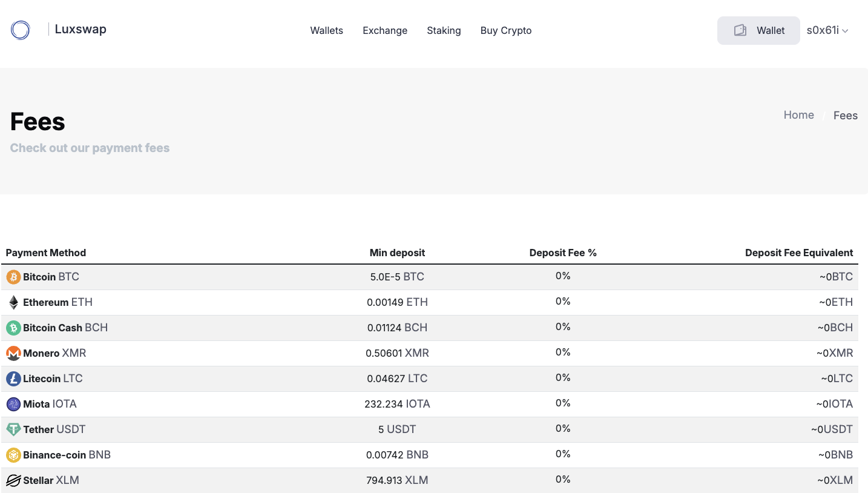Click the Min deposit column header
This screenshot has height=493, width=868.
click(x=397, y=253)
